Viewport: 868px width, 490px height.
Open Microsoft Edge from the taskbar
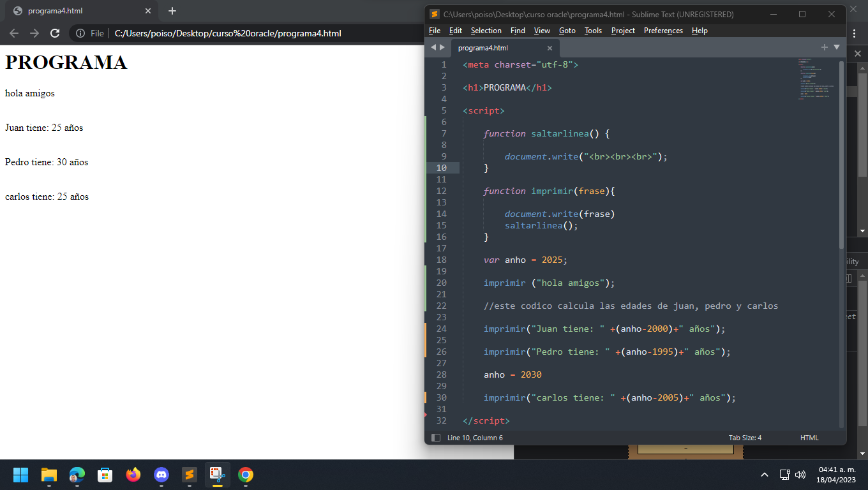(77, 475)
